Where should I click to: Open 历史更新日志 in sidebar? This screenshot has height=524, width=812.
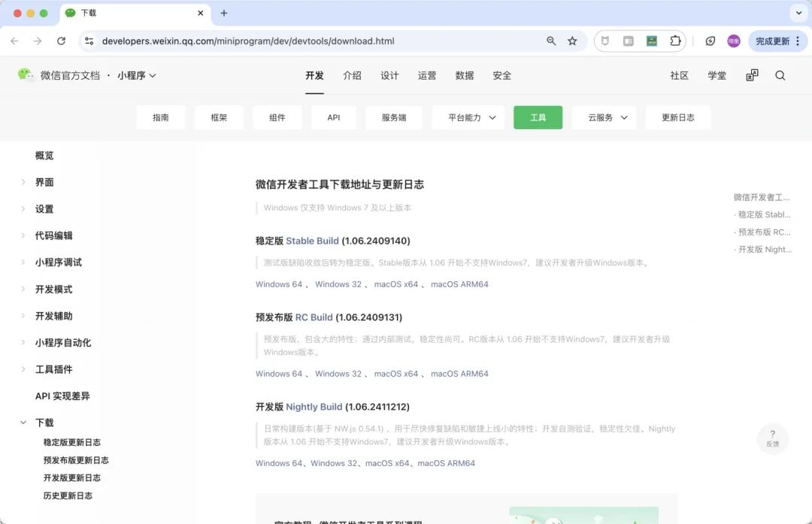(68, 495)
